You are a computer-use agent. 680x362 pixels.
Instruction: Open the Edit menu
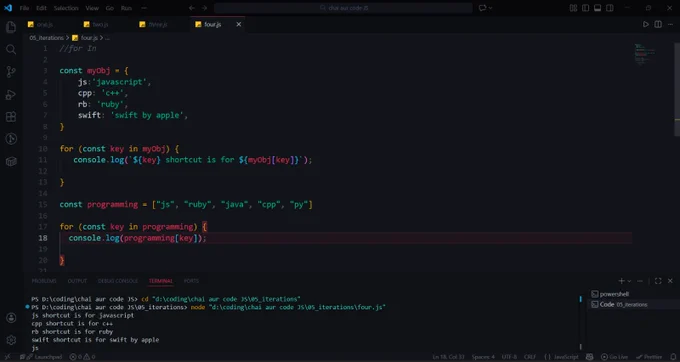tap(41, 8)
